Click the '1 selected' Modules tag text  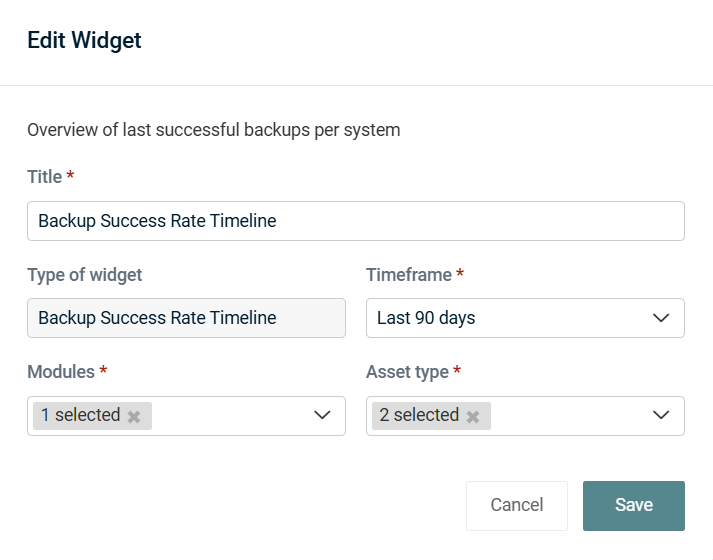point(80,415)
